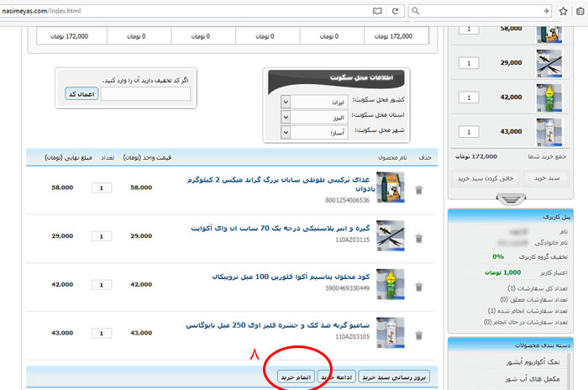This screenshot has height=390, width=588.
Task: Click the empty shopping cart sidebar button
Action: tap(486, 178)
